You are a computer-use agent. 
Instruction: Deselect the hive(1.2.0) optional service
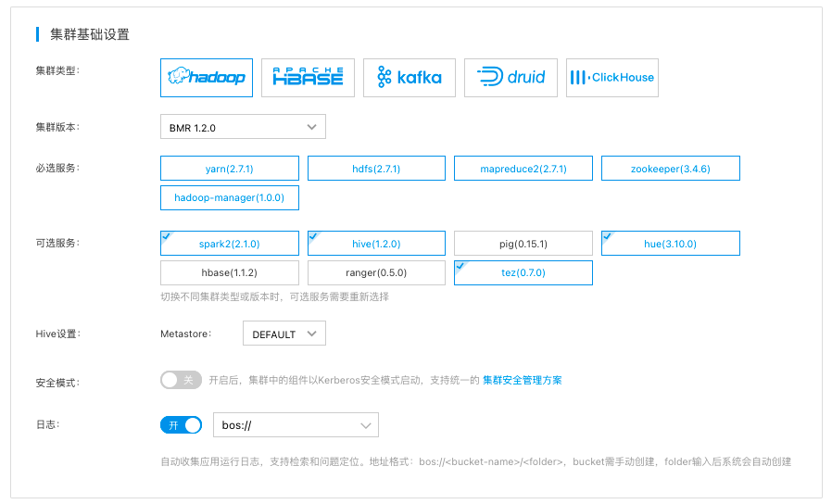(x=376, y=244)
